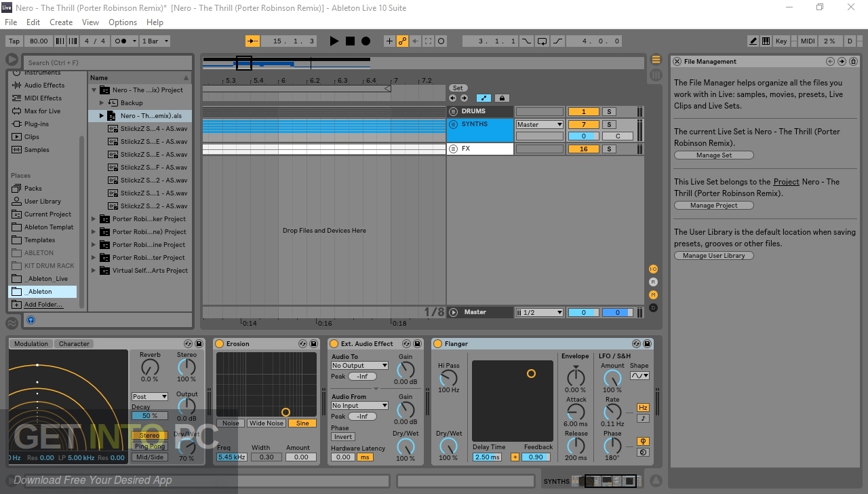
Task: Click the Erosion Freq 5.45 kHz slider
Action: 231,457
